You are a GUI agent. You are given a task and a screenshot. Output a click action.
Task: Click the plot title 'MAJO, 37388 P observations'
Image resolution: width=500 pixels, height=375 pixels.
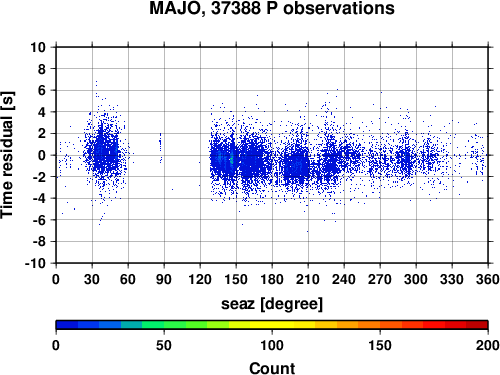[x=272, y=8]
